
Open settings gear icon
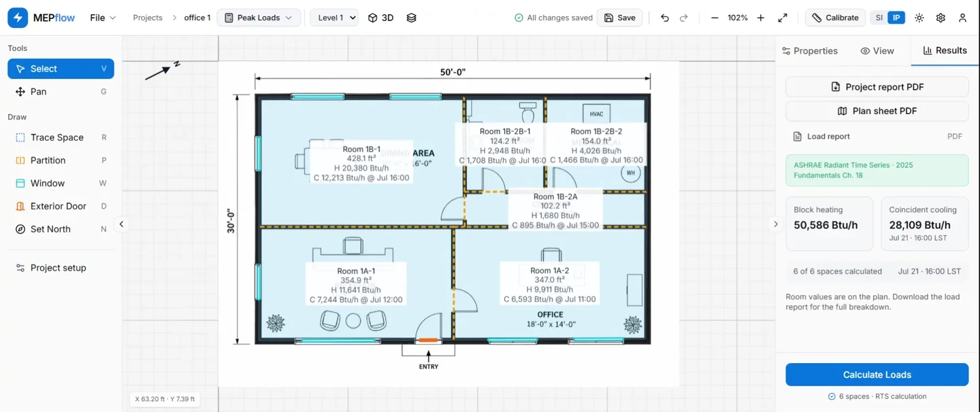pos(941,18)
